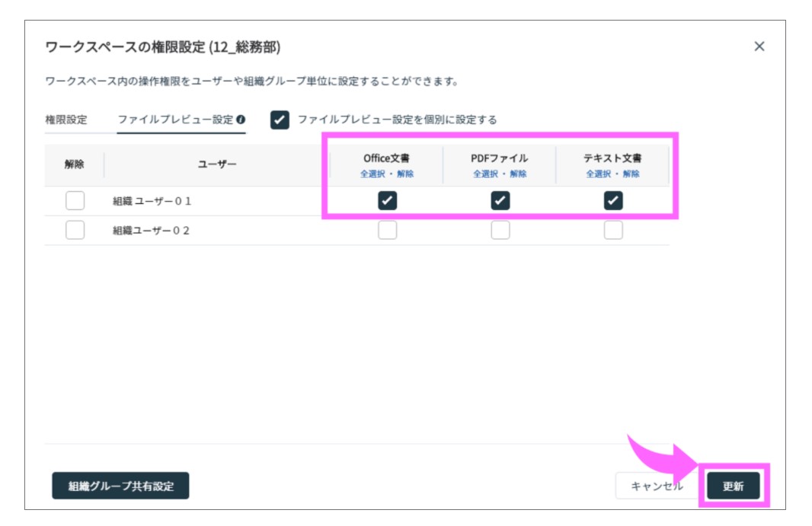Enable PDFファイル preview for 組織ユーザー02
The image size is (812, 526).
500,230
